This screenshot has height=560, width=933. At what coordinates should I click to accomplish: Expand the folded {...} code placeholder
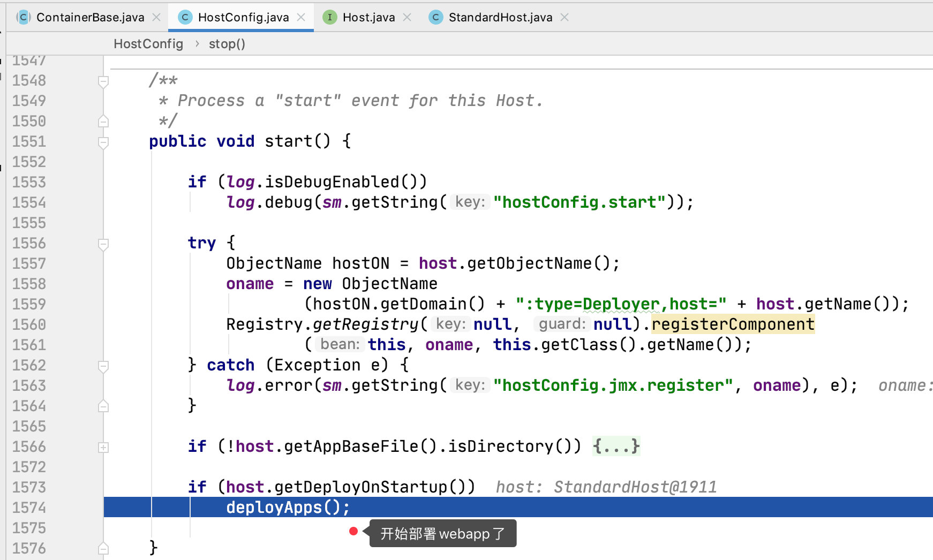coord(616,446)
